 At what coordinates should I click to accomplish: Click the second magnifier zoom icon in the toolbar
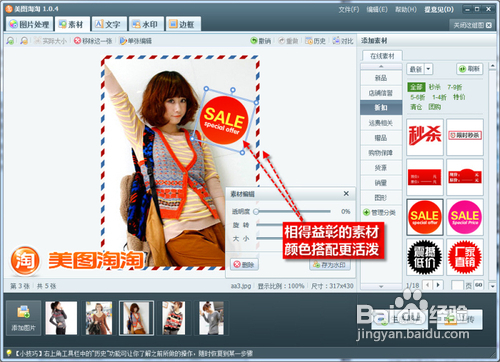[x=24, y=41]
